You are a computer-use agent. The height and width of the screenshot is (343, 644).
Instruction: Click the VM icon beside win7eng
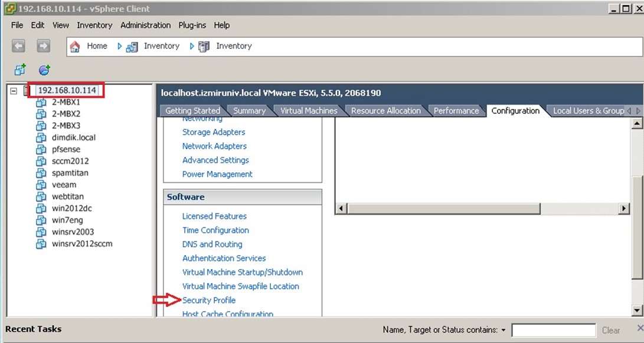(41, 221)
